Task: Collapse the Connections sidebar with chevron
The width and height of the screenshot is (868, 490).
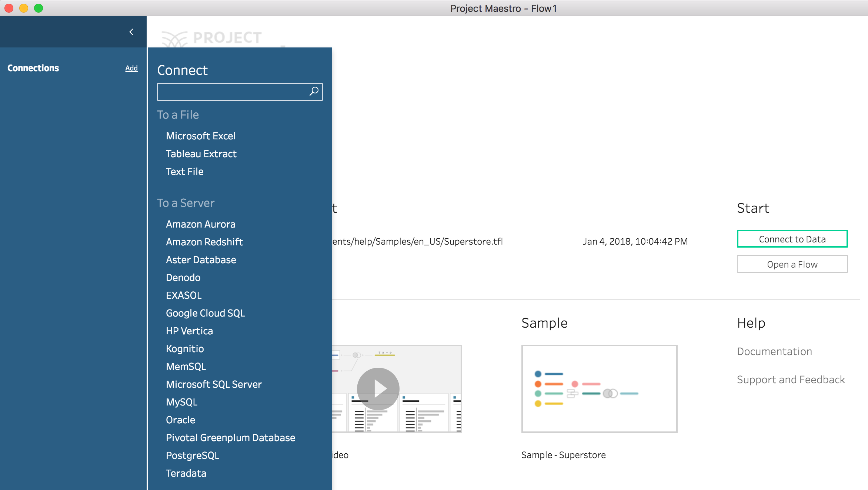Action: 131,32
